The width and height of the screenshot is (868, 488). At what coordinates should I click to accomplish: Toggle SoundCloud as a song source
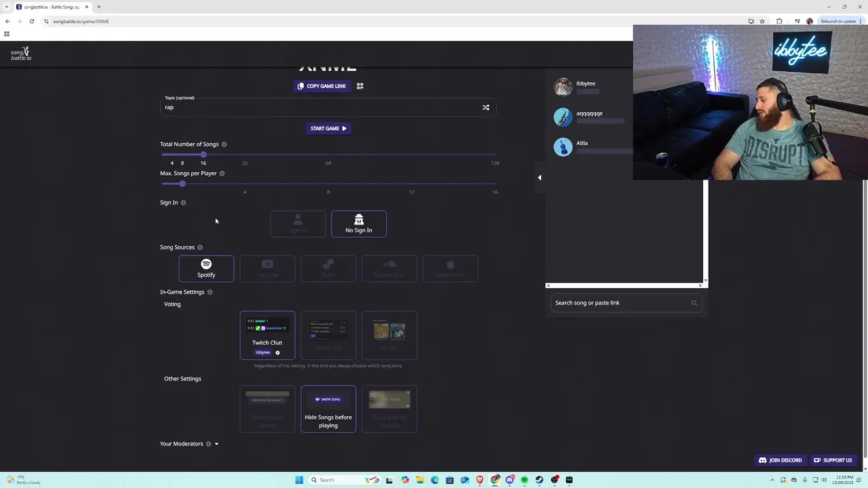pyautogui.click(x=389, y=268)
